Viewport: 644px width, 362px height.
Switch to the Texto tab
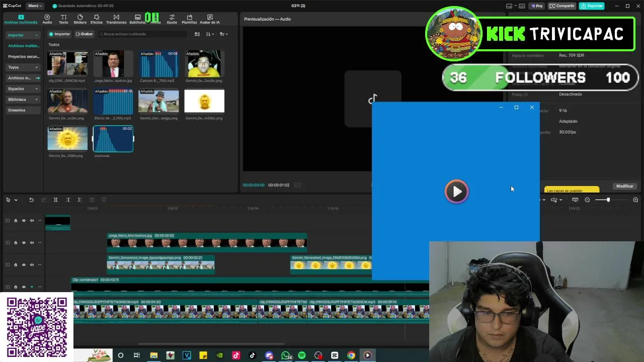tap(63, 19)
